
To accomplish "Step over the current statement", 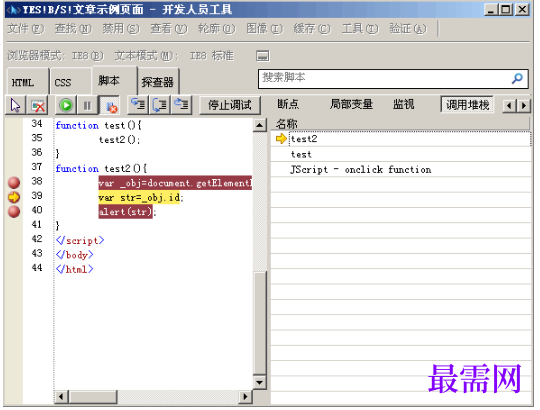I will (x=159, y=104).
